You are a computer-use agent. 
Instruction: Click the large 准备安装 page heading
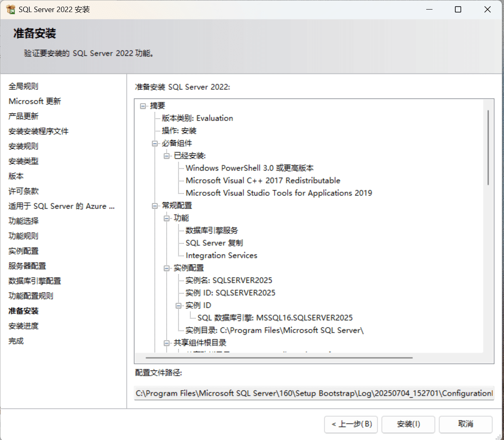coord(35,33)
